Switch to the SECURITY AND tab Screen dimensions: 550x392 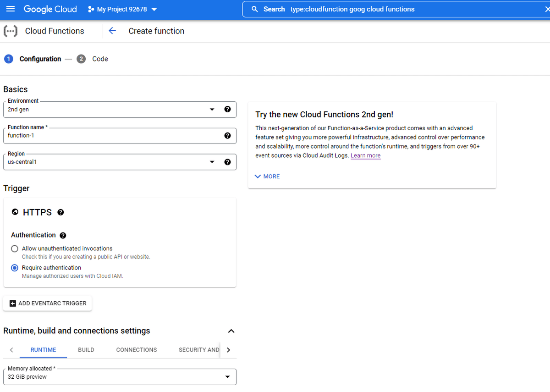pos(199,350)
